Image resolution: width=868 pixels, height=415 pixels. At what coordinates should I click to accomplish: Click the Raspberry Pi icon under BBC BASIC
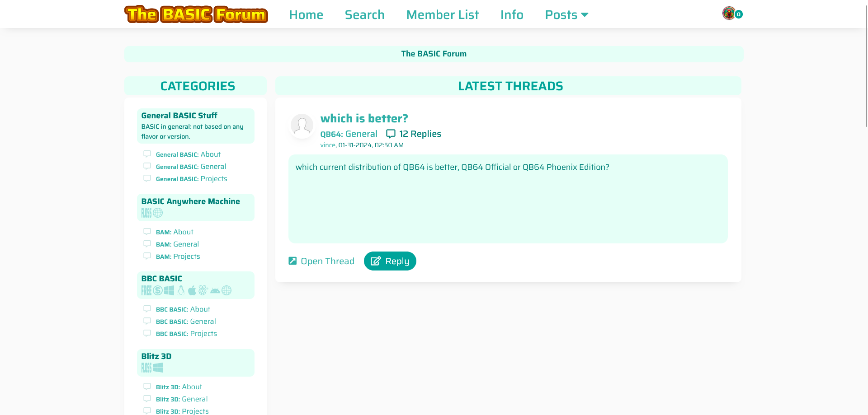pos(203,290)
